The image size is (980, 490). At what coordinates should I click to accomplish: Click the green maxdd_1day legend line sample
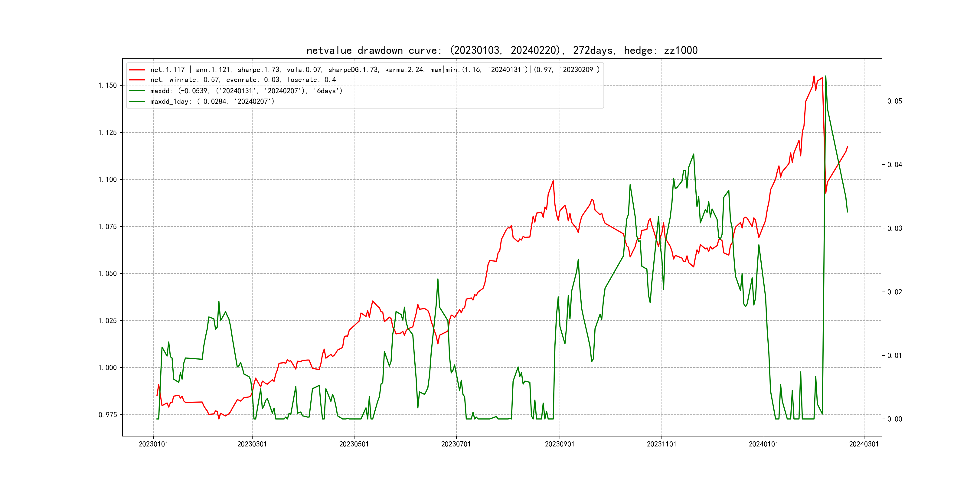pos(137,102)
